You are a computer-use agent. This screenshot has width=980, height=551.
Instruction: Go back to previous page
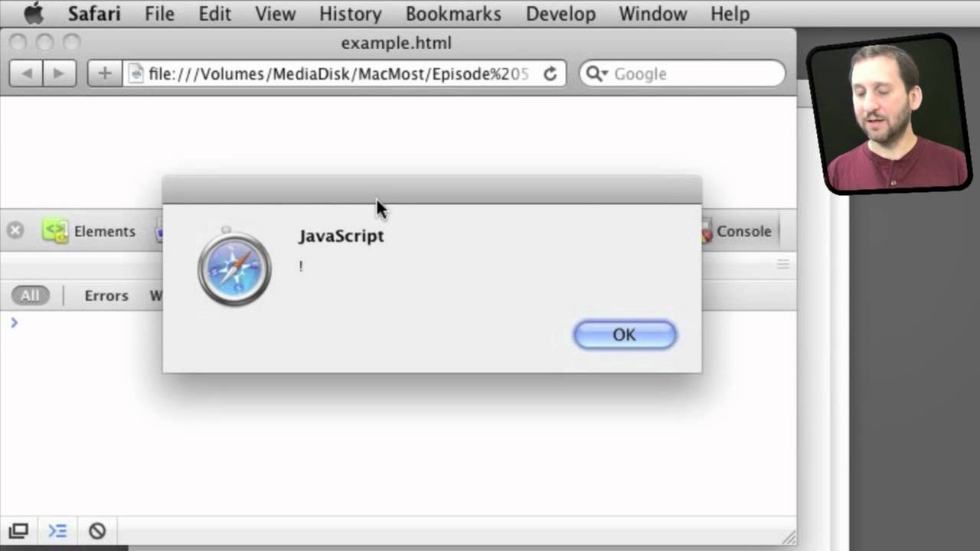point(27,73)
